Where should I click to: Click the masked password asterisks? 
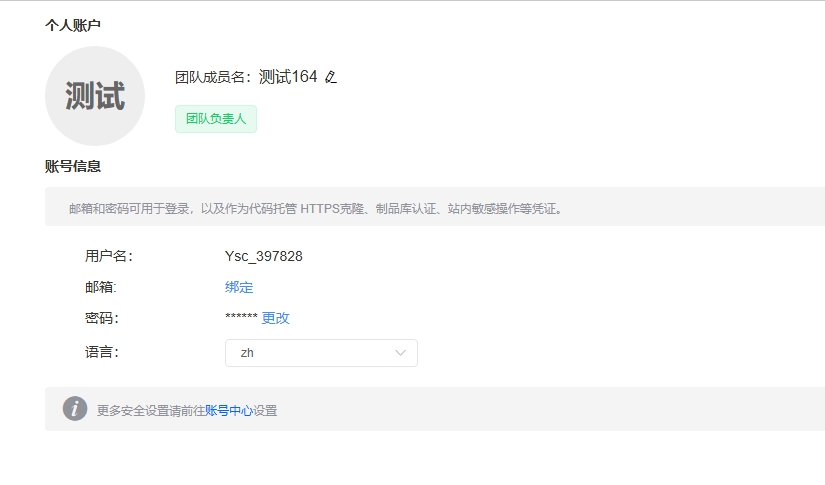(x=241, y=317)
